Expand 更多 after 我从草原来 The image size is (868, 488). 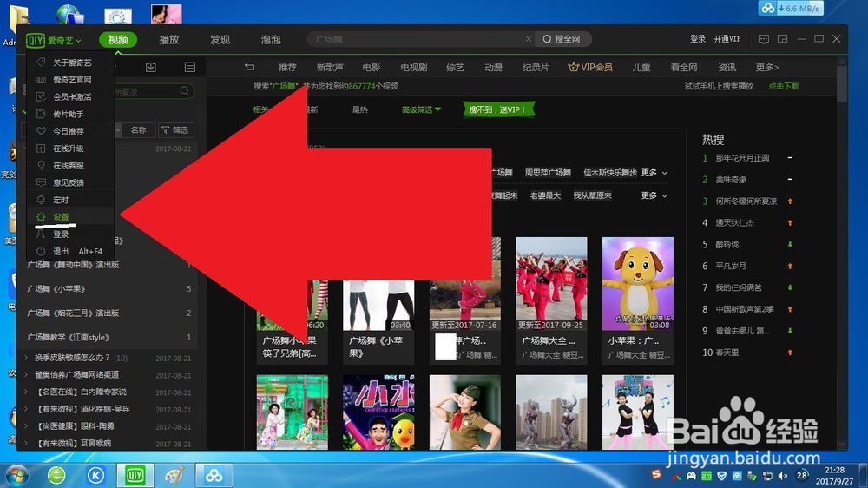pos(654,195)
